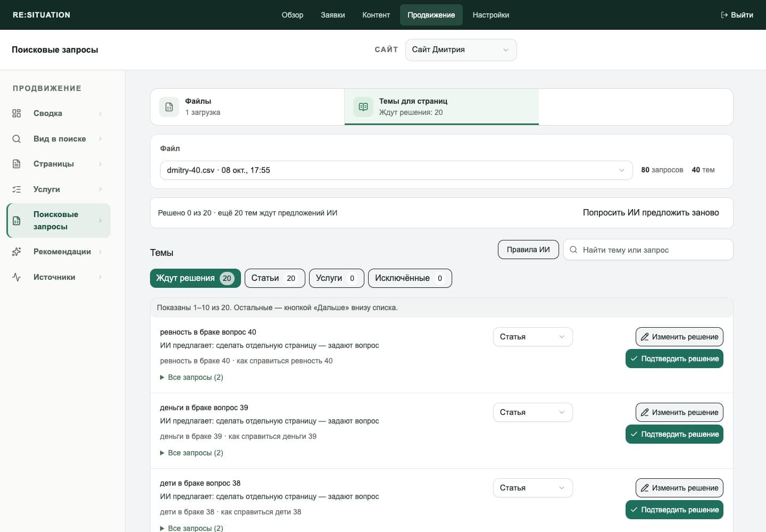
Task: Open the Сайт Дмитрия site selector
Action: click(461, 49)
